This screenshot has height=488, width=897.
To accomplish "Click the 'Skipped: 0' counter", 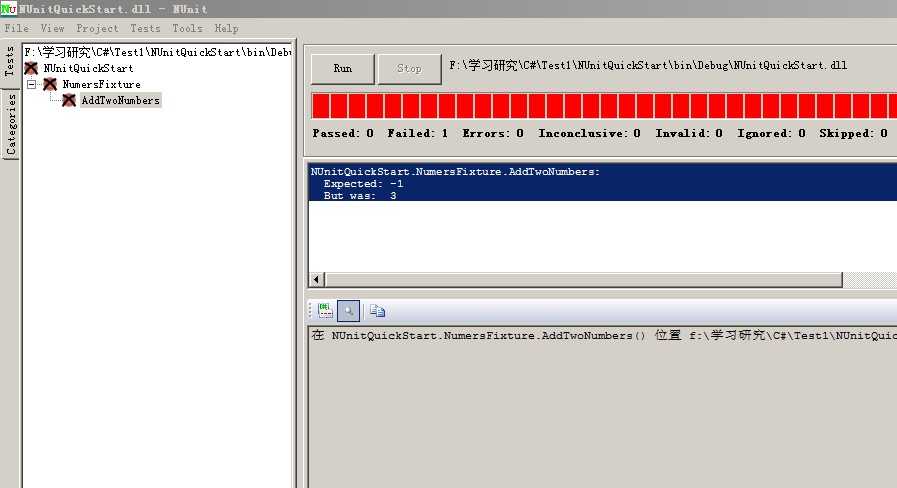I will (853, 133).
